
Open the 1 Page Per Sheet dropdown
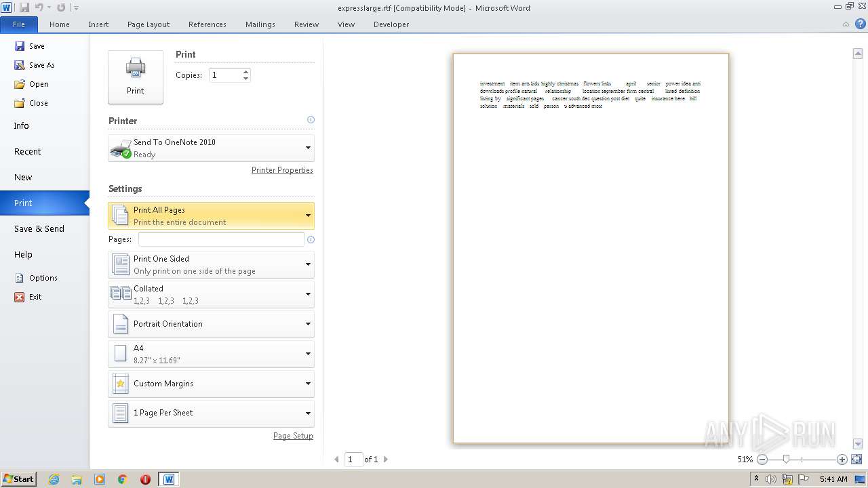click(211, 413)
